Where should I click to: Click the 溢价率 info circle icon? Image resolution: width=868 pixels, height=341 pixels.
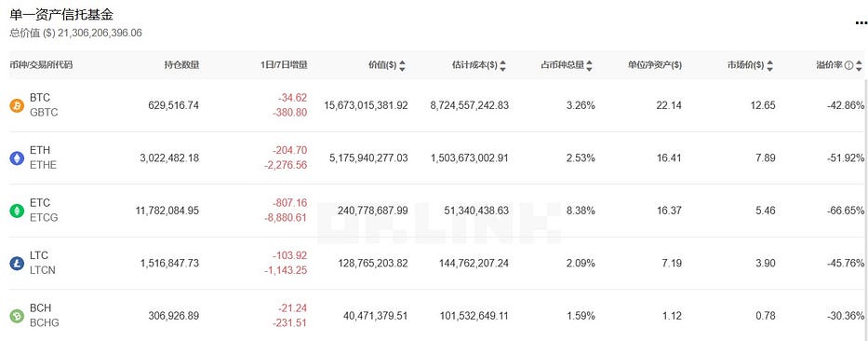click(848, 65)
